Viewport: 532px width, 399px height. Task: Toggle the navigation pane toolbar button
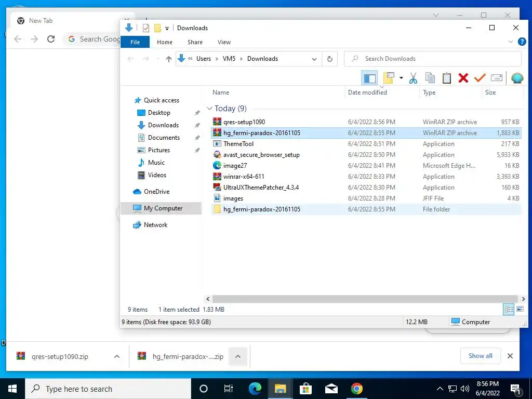(369, 78)
